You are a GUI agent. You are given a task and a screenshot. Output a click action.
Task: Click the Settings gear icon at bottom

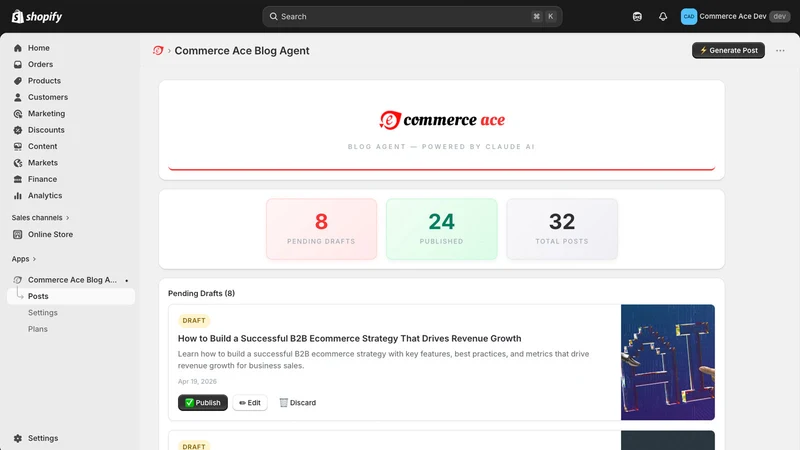(18, 438)
